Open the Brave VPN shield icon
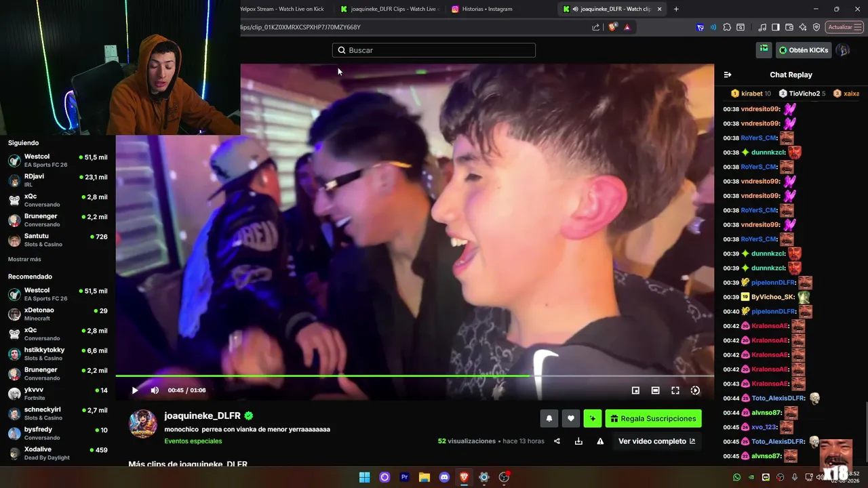 tap(816, 27)
